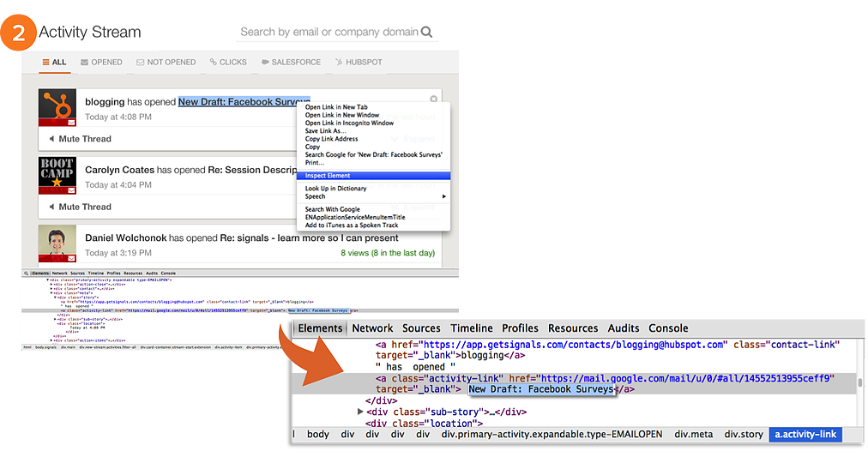The height and width of the screenshot is (451, 868).
Task: Click the search magnifier icon
Action: coord(426,32)
